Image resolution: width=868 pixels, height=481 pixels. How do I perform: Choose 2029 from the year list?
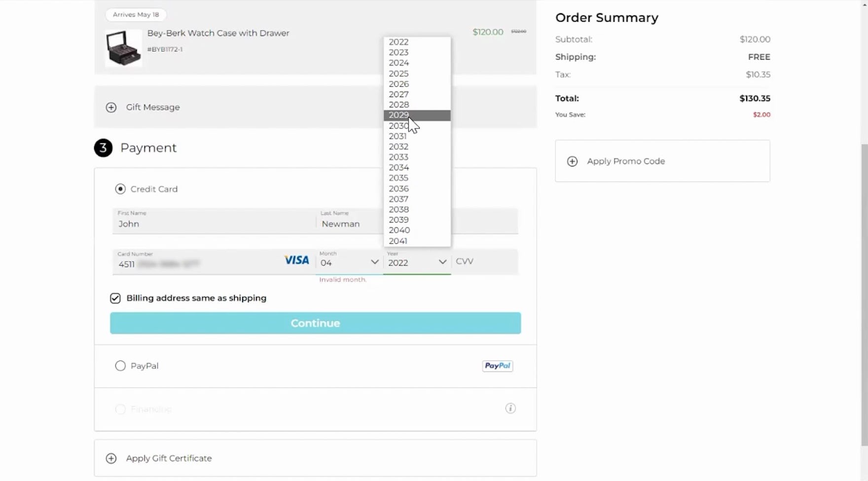(398, 115)
